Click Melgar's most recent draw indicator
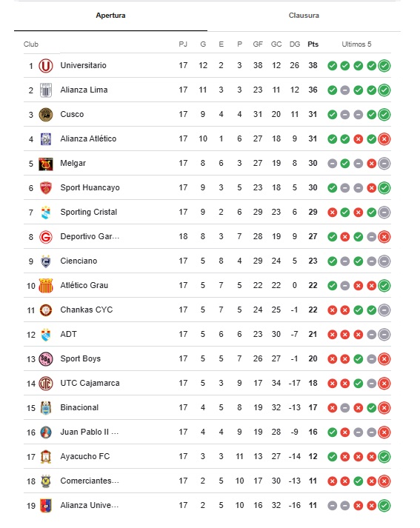Screen dimensions: 420x528 [384, 164]
